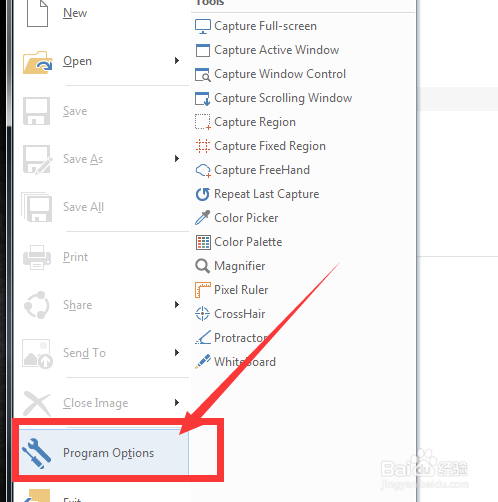Click the Whiteboard marker icon
Image resolution: width=498 pixels, height=502 pixels.
(x=203, y=361)
